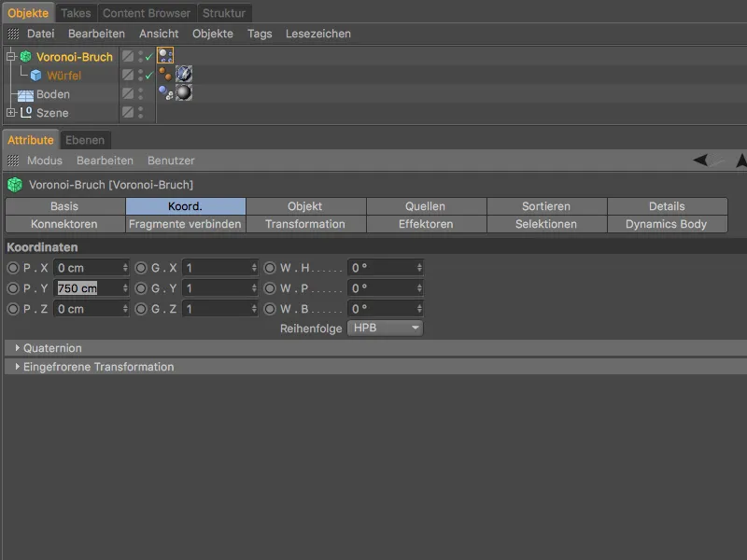Switch to the Struktur tab
The width and height of the screenshot is (747, 560).
click(224, 13)
